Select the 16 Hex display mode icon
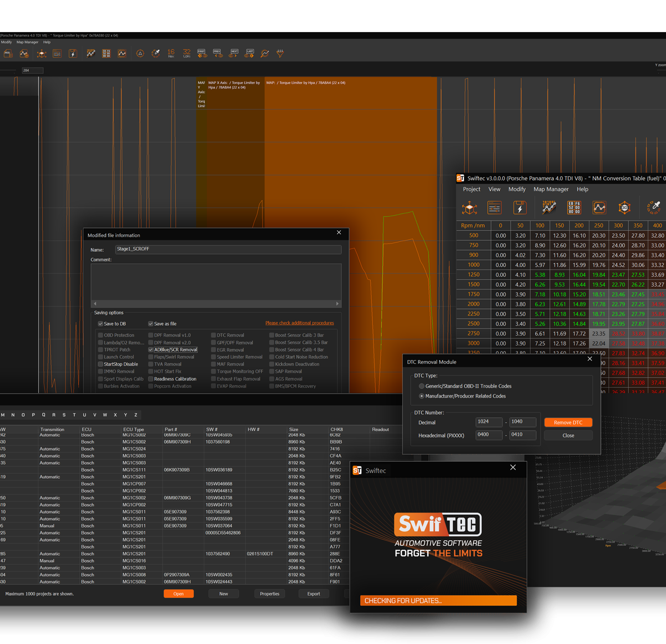666x644 pixels. 171,53
